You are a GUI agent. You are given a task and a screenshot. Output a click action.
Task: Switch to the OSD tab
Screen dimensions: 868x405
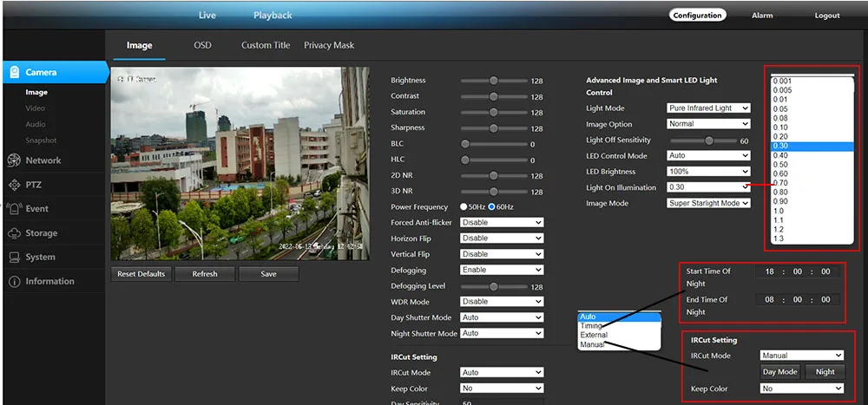(202, 45)
